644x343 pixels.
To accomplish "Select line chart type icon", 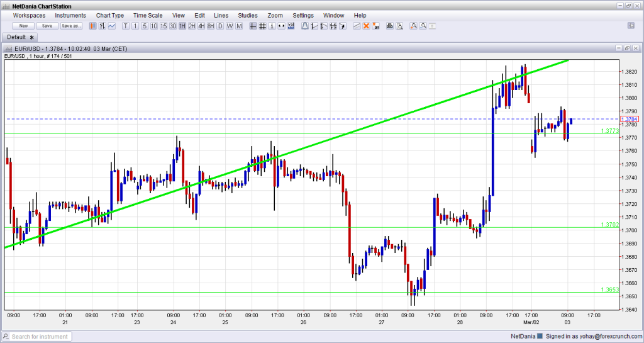I will click(x=112, y=26).
